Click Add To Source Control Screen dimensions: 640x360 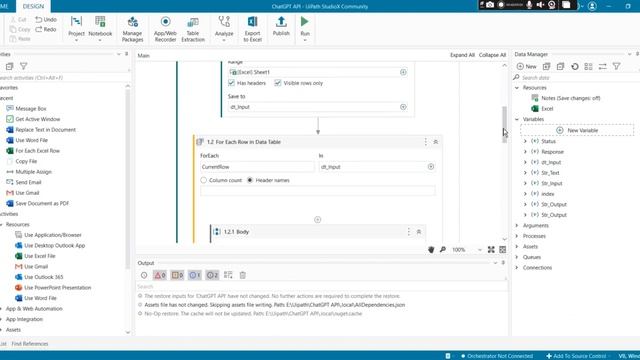point(576,356)
